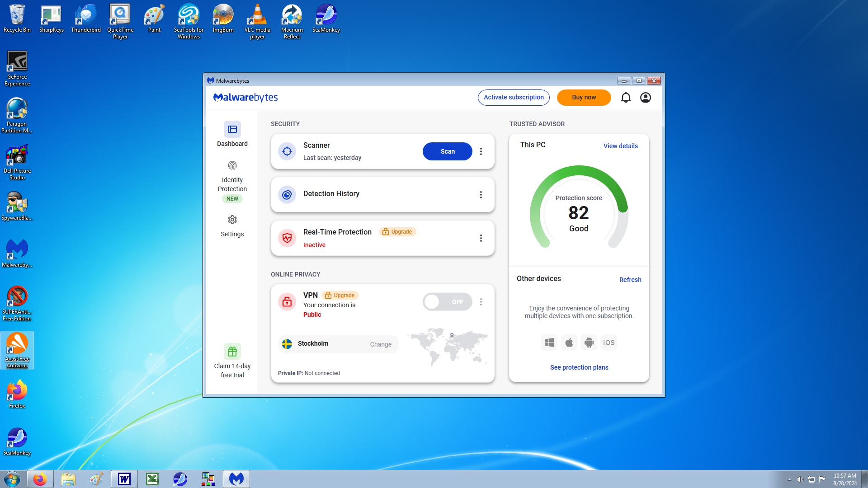
Task: Click the Scan button
Action: [448, 151]
